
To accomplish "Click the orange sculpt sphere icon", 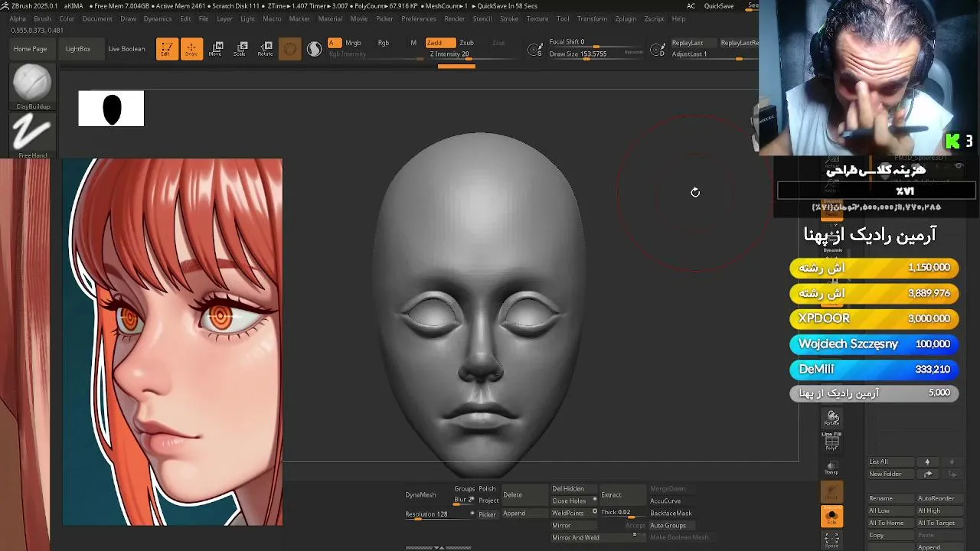I will pos(290,49).
